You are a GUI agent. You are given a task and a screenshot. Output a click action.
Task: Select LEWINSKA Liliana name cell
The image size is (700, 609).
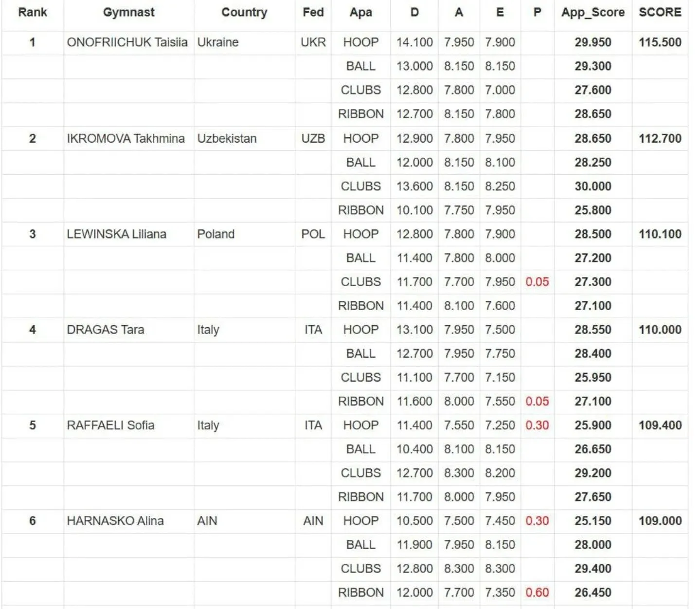pyautogui.click(x=116, y=234)
